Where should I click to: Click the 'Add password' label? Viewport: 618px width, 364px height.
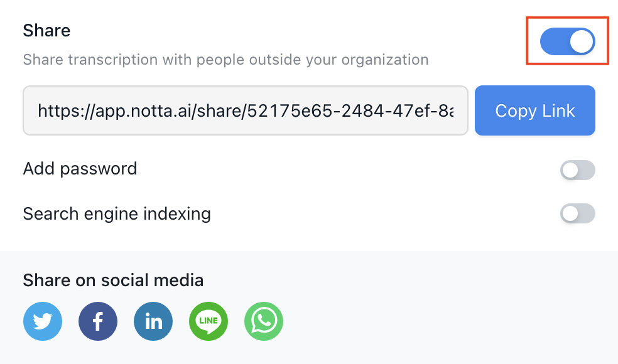click(80, 169)
